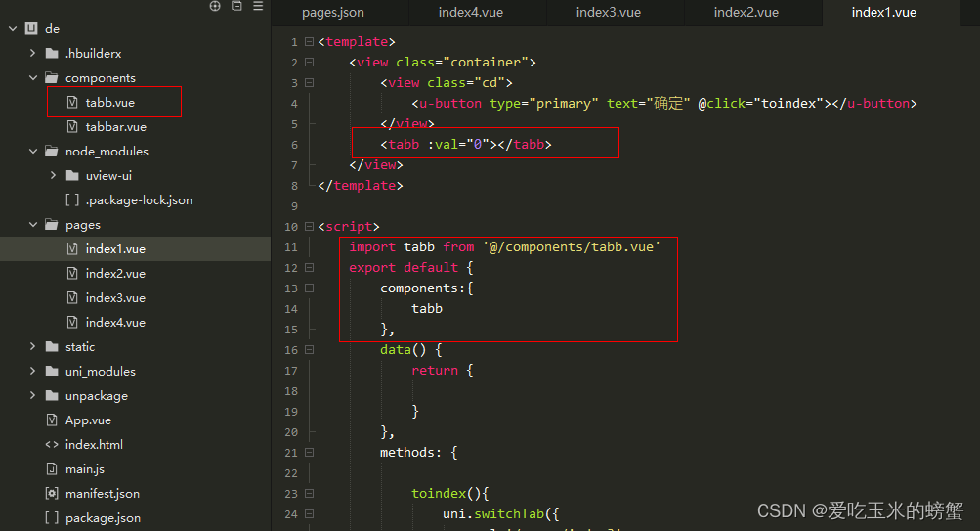
Task: Switch to the index3.vue editor tab
Action: click(x=608, y=13)
